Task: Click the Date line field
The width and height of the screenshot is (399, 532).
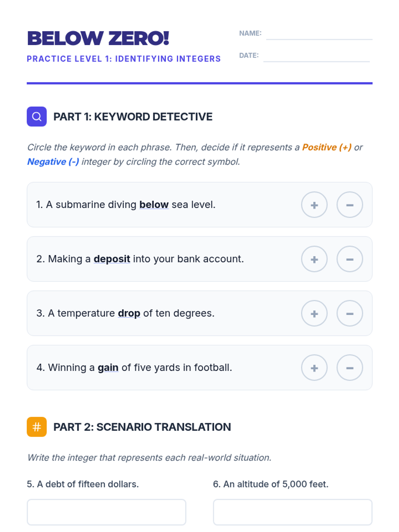Action: pos(316,57)
